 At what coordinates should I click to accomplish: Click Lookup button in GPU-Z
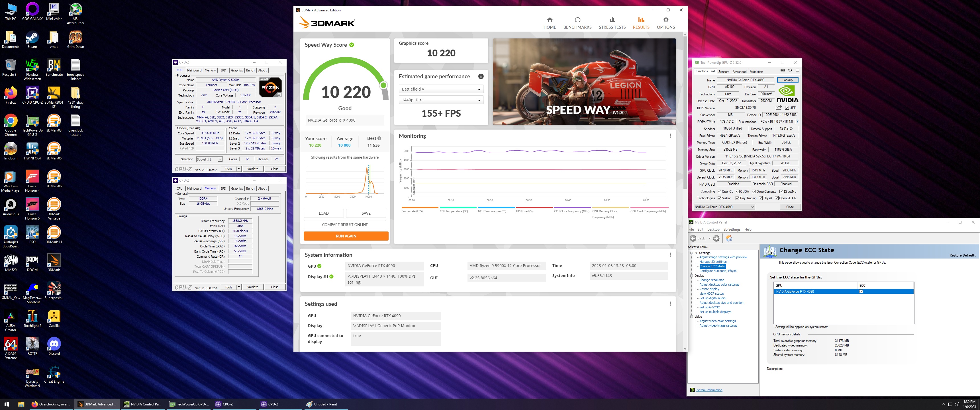pos(787,80)
